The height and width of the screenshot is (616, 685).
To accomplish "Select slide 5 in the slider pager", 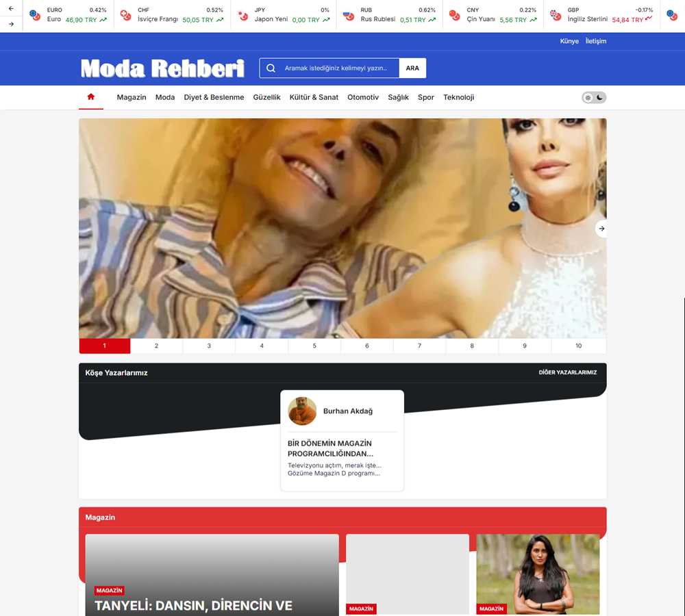I will click(314, 346).
